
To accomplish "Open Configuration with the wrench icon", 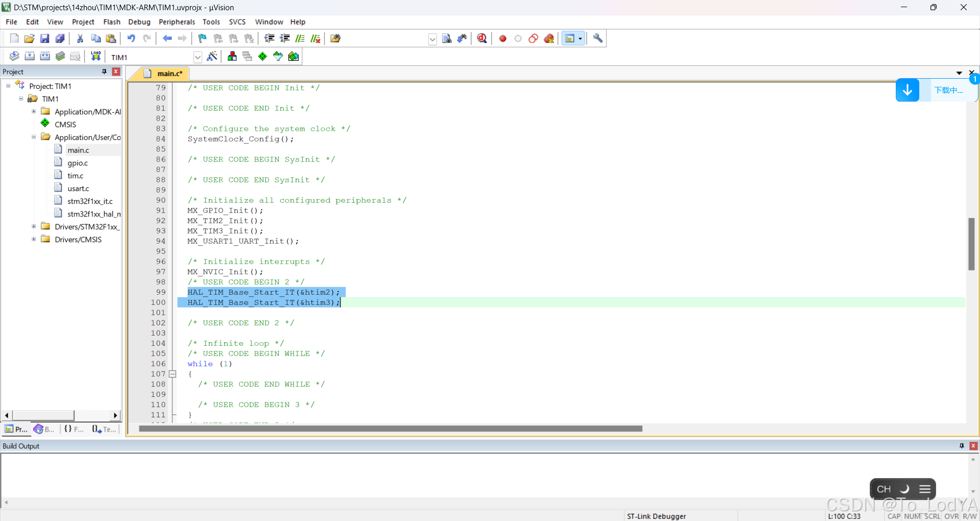I will point(598,38).
